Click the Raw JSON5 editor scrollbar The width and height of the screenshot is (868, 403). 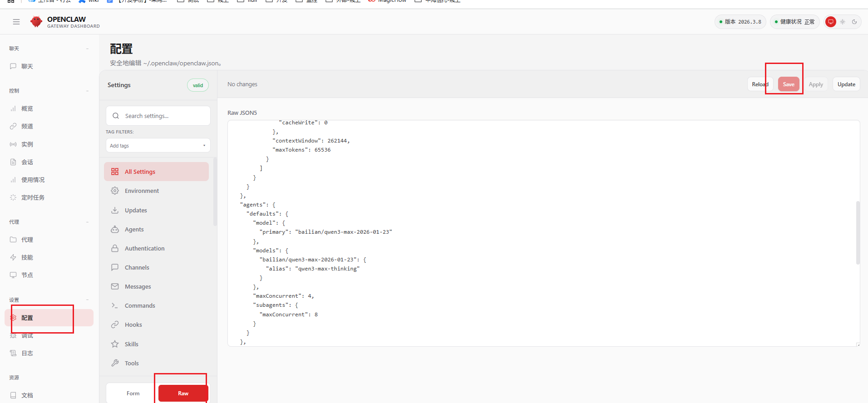[858, 232]
